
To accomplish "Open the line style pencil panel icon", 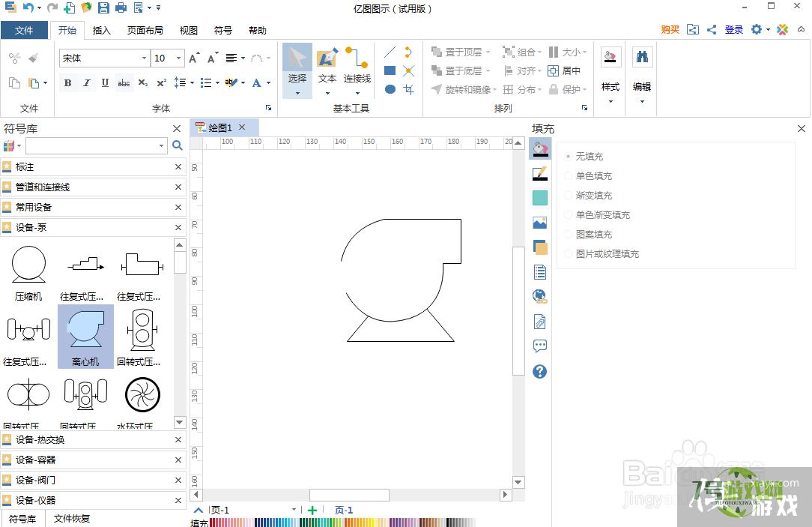I will [539, 174].
